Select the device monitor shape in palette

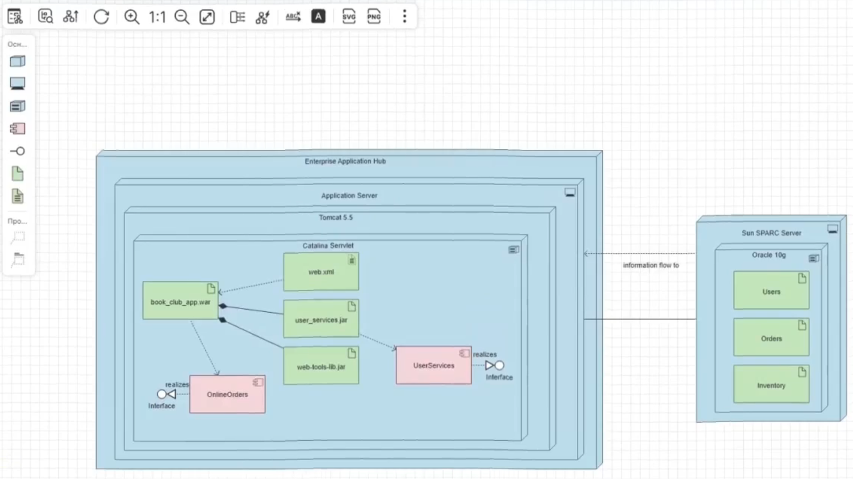tap(18, 83)
